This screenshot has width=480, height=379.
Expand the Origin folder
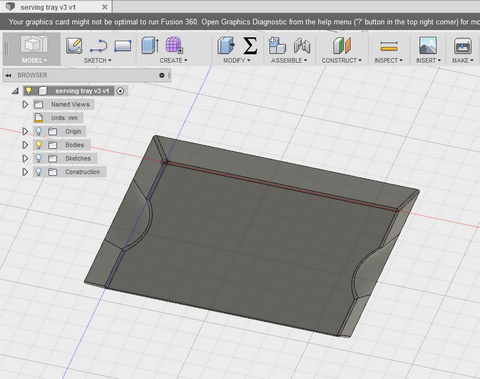[25, 131]
